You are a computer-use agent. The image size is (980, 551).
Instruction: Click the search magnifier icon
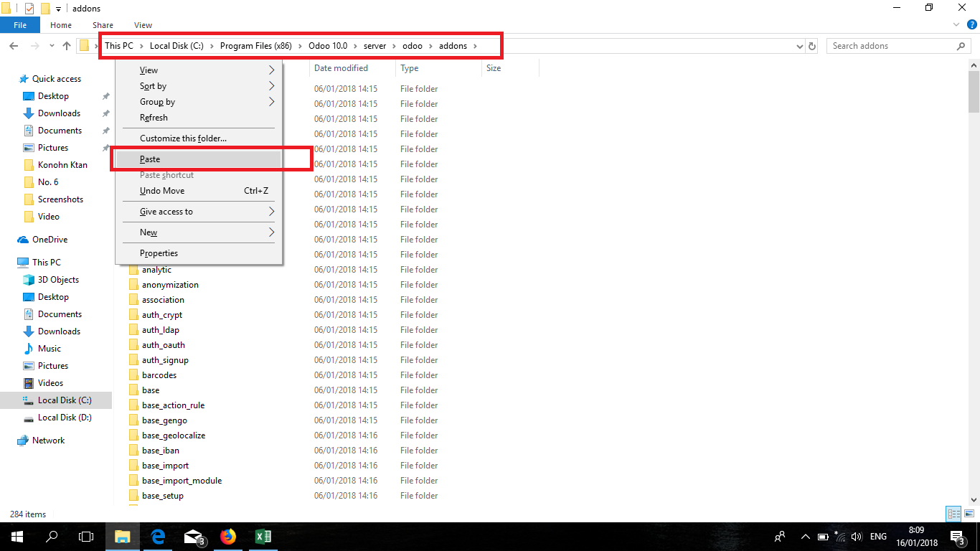(x=961, y=46)
